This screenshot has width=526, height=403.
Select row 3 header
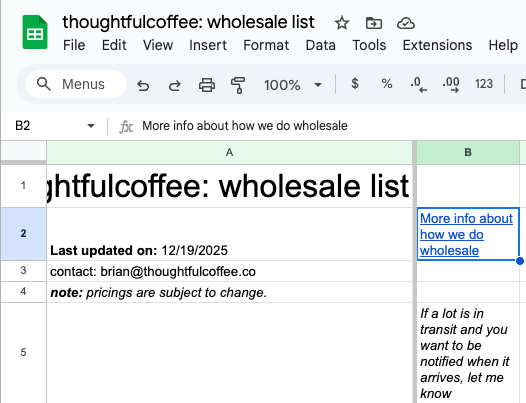click(23, 270)
